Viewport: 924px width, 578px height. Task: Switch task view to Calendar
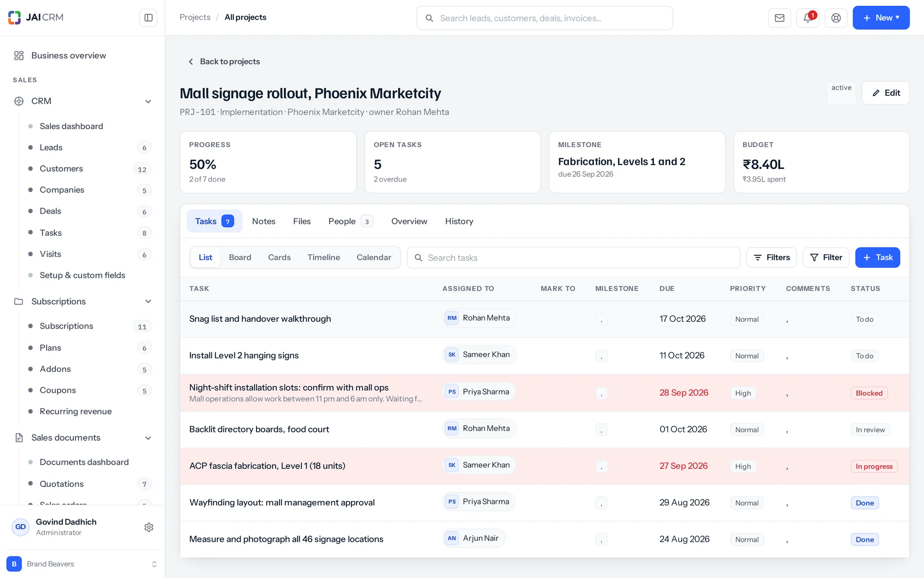374,258
